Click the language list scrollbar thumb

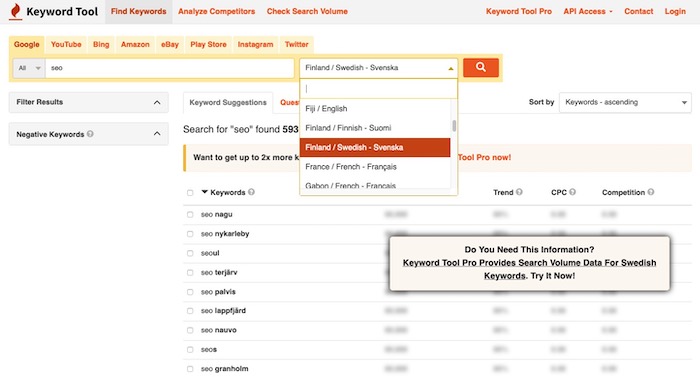454,126
